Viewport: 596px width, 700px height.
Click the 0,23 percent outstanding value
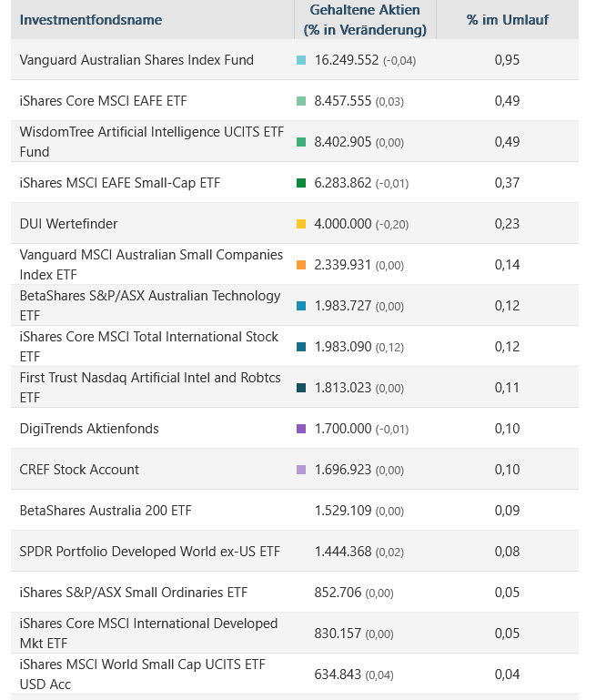click(x=507, y=224)
